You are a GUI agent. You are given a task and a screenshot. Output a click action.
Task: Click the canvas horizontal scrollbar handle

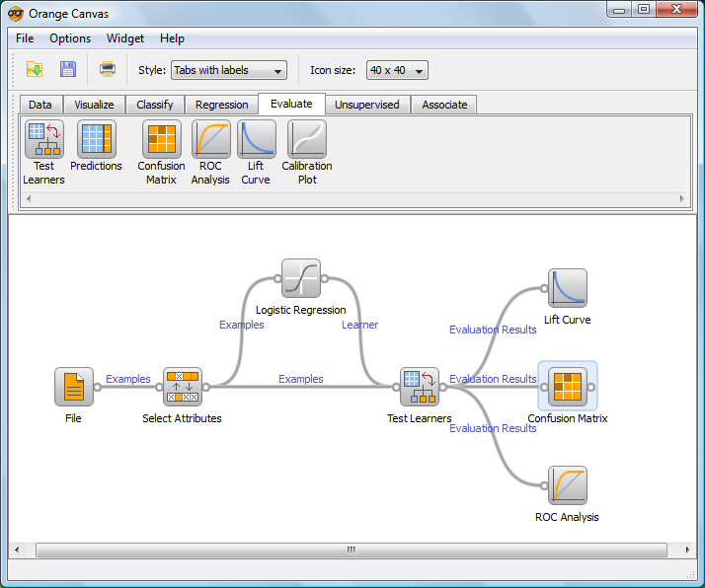pos(352,550)
